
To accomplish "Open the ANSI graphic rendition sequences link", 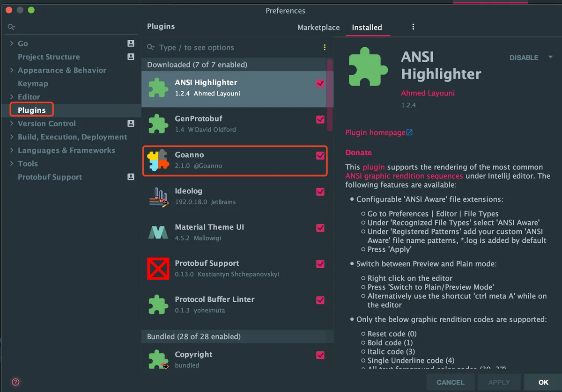I will tap(404, 176).
